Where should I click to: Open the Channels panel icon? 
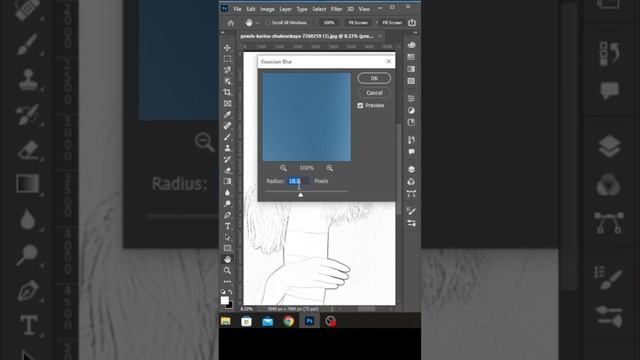411,182
